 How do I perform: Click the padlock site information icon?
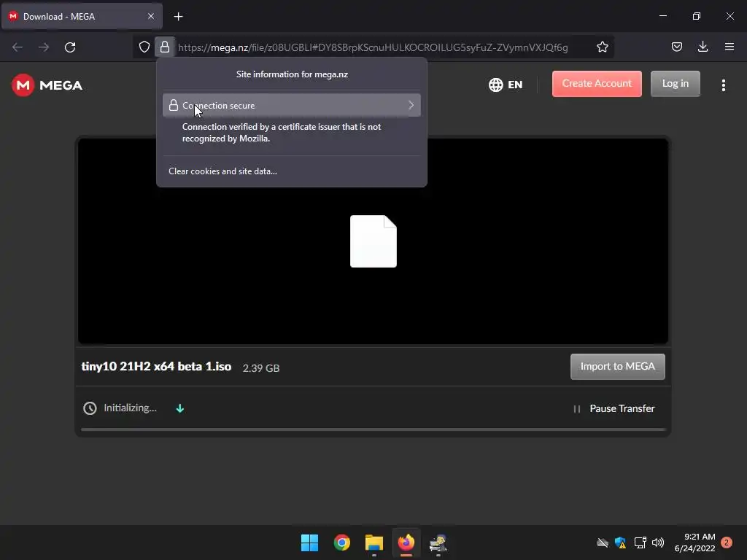click(x=165, y=47)
